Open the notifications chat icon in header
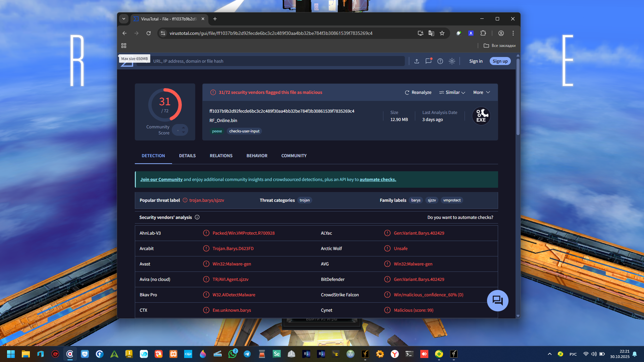 point(428,61)
